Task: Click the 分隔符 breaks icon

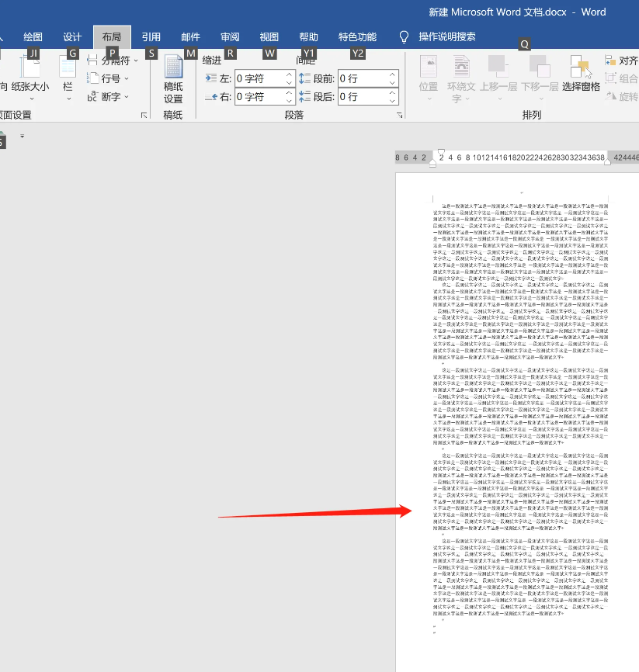Action: point(92,61)
